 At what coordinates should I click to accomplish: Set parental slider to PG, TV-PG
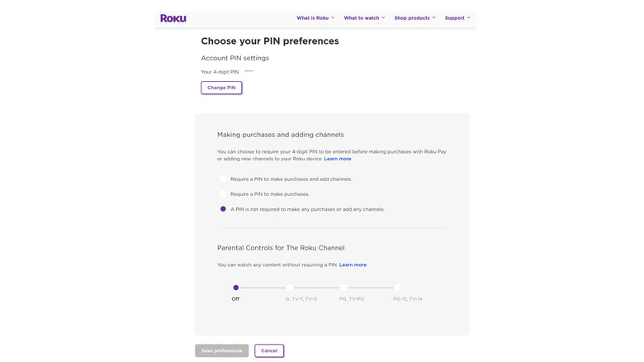coord(343,288)
